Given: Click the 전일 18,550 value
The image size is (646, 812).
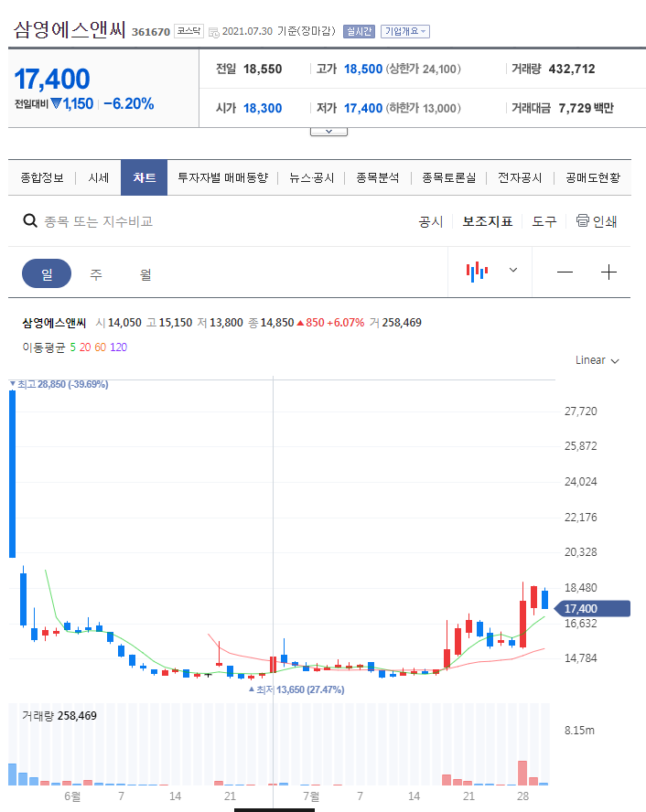Looking at the screenshot, I should pos(263,69).
